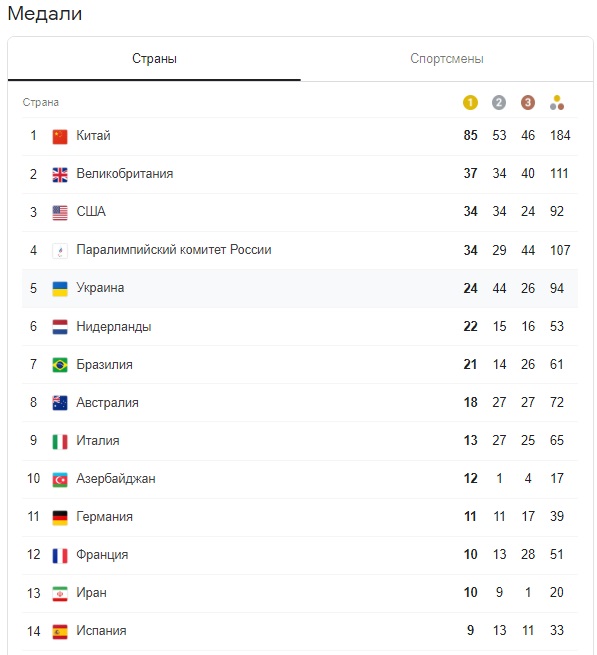Click the Ukraine flag icon
Viewport: 597px width, 655px height.
coord(60,289)
